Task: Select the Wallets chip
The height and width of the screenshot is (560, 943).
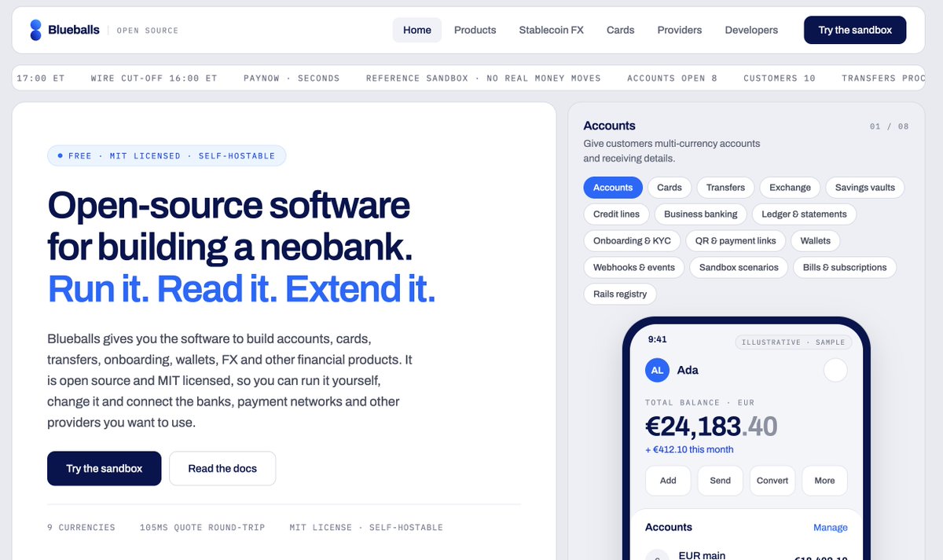Action: (816, 241)
